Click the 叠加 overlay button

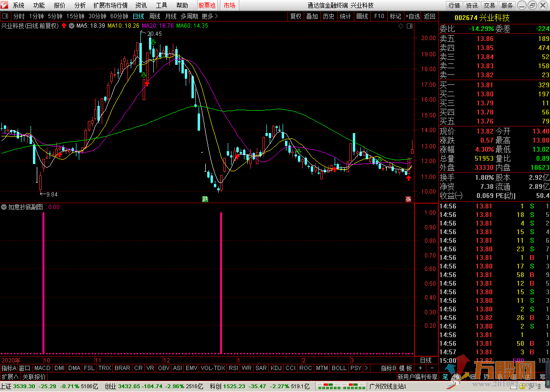[x=312, y=16]
